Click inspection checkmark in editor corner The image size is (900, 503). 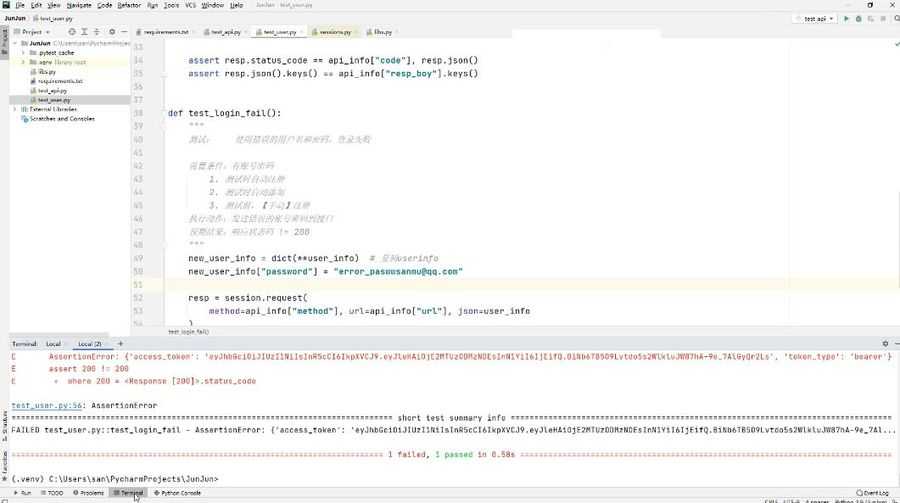click(x=897, y=44)
